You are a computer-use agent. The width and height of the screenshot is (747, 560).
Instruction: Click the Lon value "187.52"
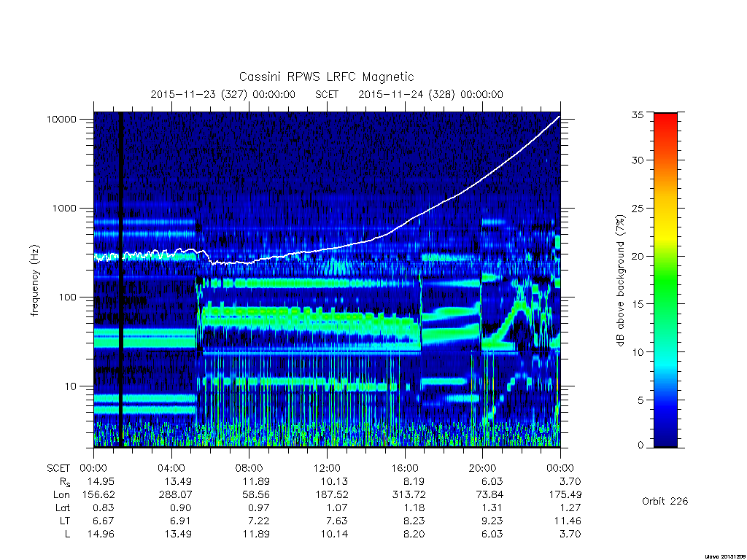pos(332,495)
